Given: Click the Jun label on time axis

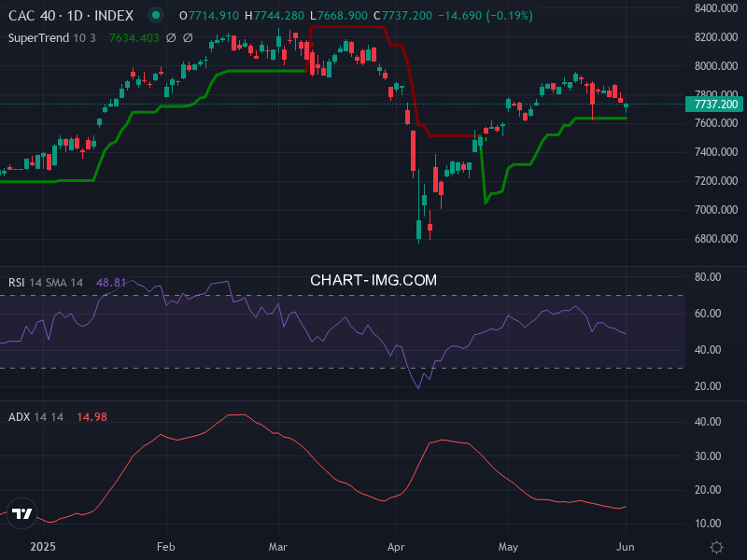Looking at the screenshot, I should 625,547.
